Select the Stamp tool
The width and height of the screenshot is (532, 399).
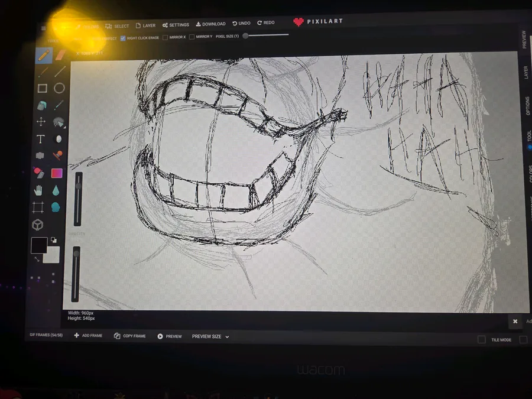pos(58,155)
